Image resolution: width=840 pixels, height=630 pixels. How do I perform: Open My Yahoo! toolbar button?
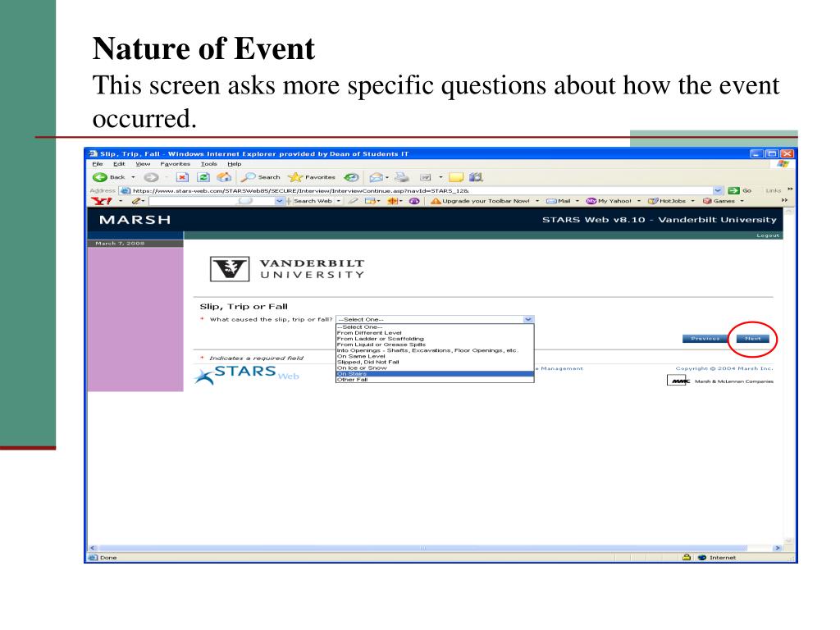pyautogui.click(x=609, y=202)
